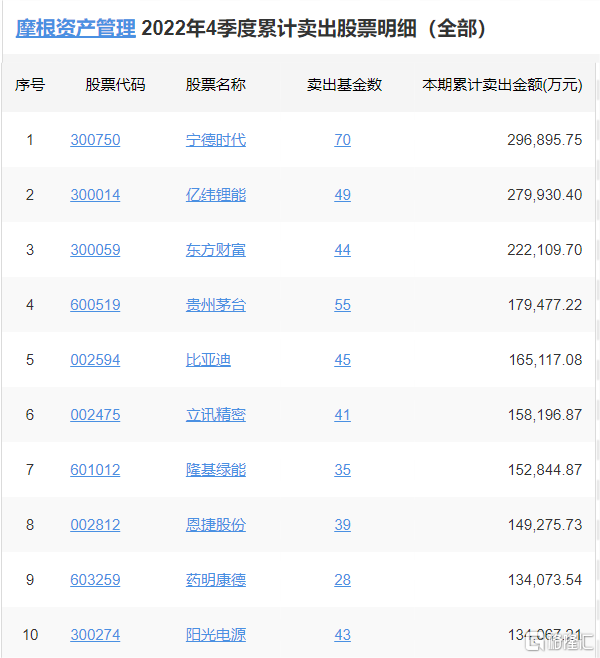Open the fund count 41 link
The width and height of the screenshot is (600, 658).
[x=342, y=415]
